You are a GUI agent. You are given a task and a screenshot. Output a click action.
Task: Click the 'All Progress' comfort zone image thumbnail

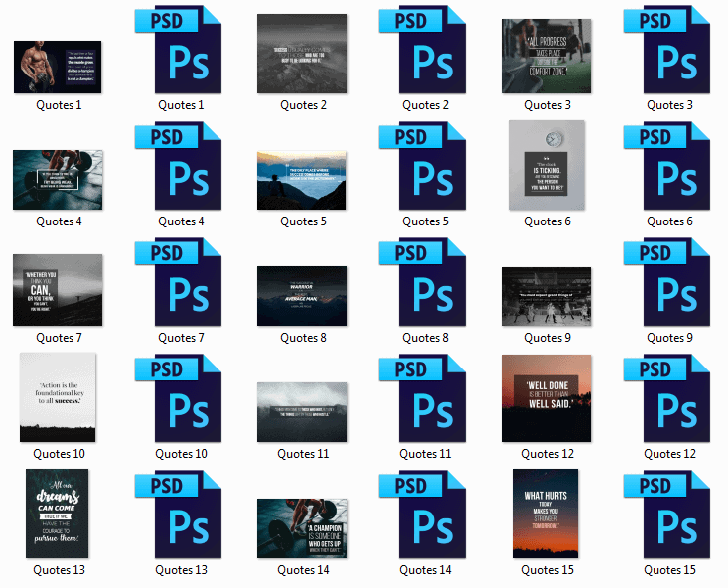[545, 56]
